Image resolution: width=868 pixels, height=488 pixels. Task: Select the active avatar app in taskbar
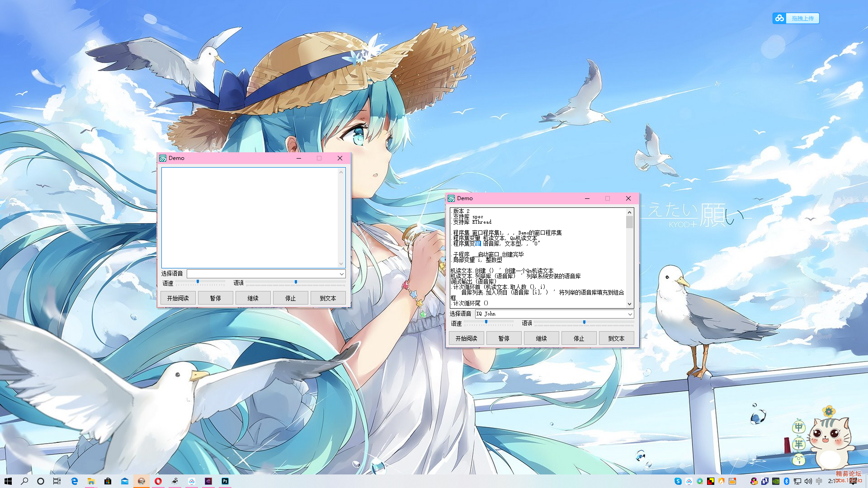coord(141,481)
